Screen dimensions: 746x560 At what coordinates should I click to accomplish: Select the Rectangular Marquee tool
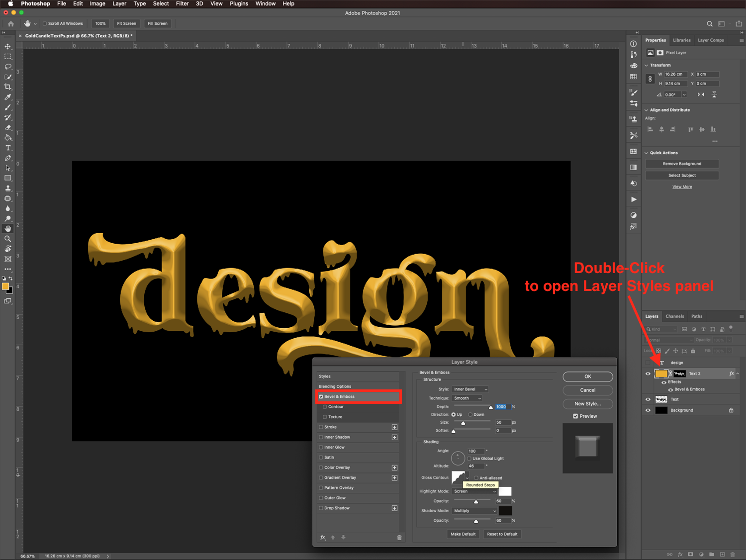(x=8, y=57)
